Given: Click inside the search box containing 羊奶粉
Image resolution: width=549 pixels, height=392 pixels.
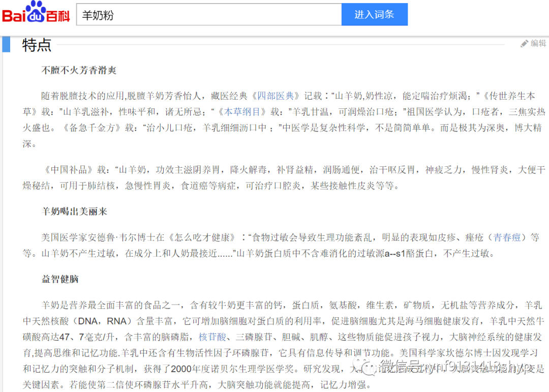Looking at the screenshot, I should click(203, 14).
